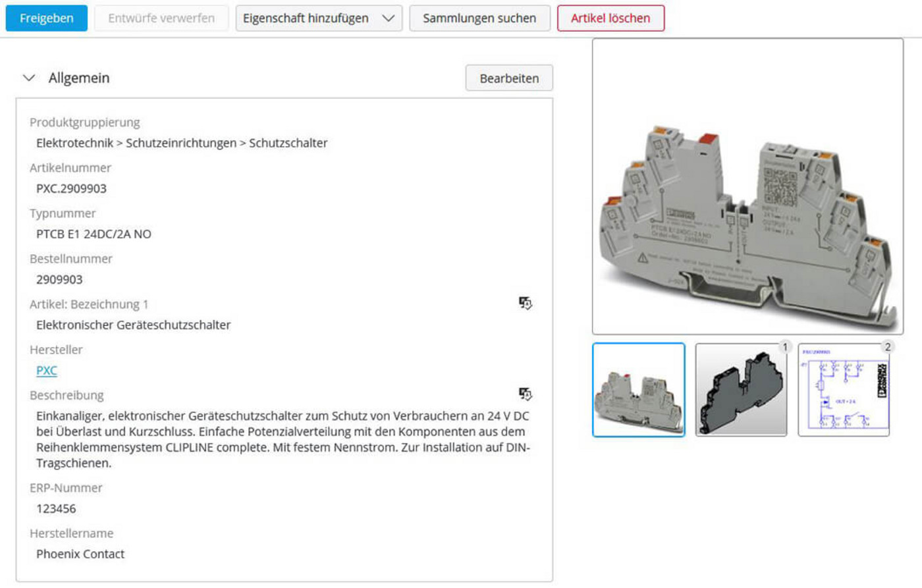Click the Sammlungen suchen button

click(479, 18)
